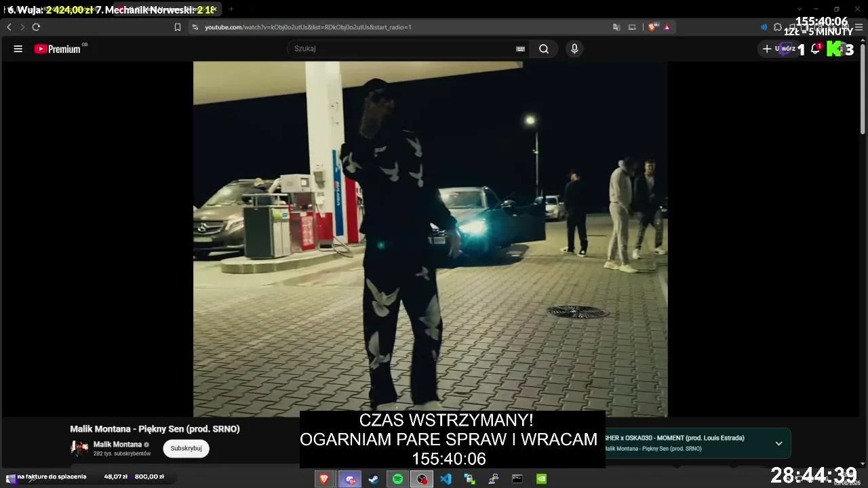Select video title 'Malik Montana - Piękny Sen'
The width and height of the screenshot is (868, 488).
tap(155, 429)
